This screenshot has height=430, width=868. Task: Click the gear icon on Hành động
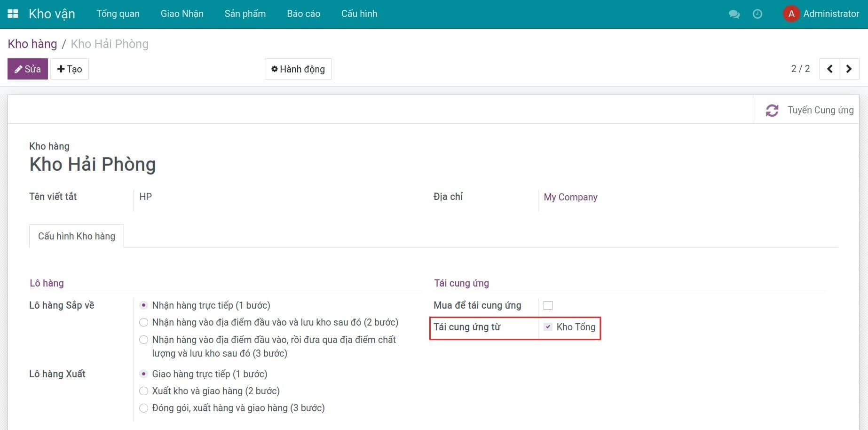[x=276, y=69]
